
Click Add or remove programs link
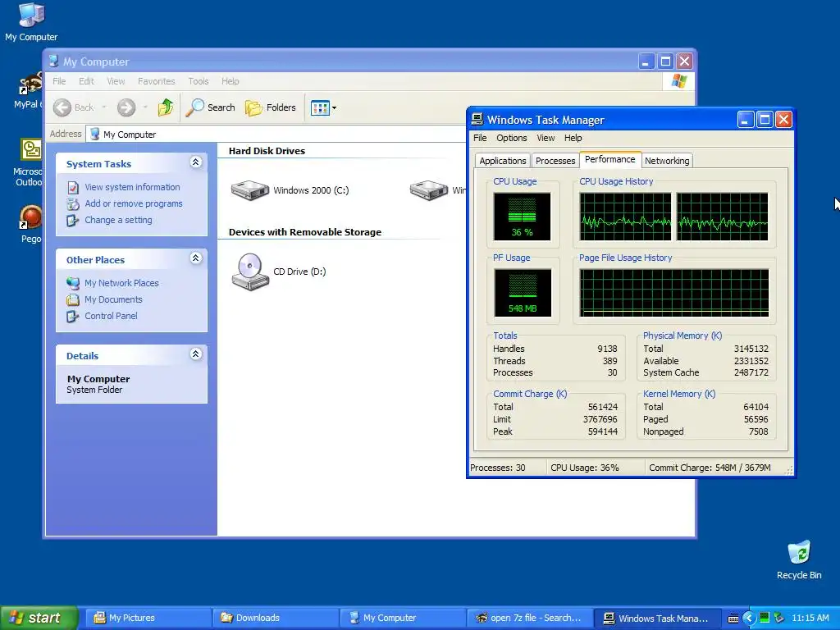point(134,203)
